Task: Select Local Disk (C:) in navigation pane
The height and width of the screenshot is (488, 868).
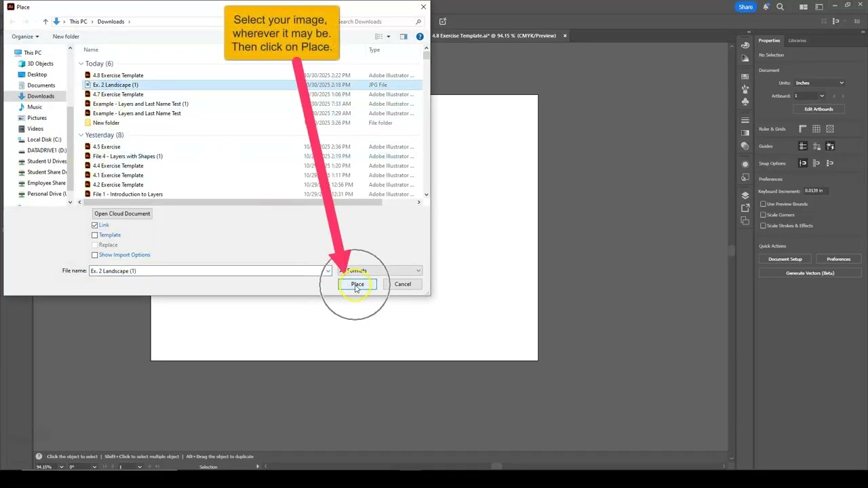Action: (44, 140)
